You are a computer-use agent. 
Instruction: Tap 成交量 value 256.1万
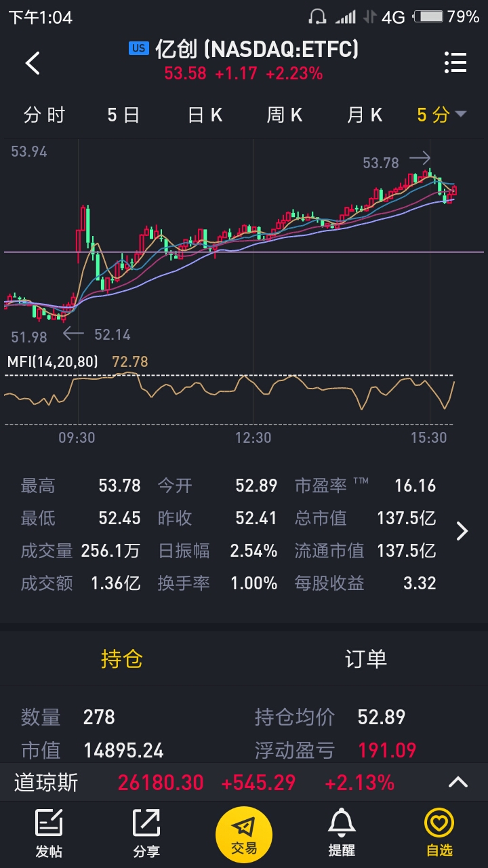click(x=110, y=551)
